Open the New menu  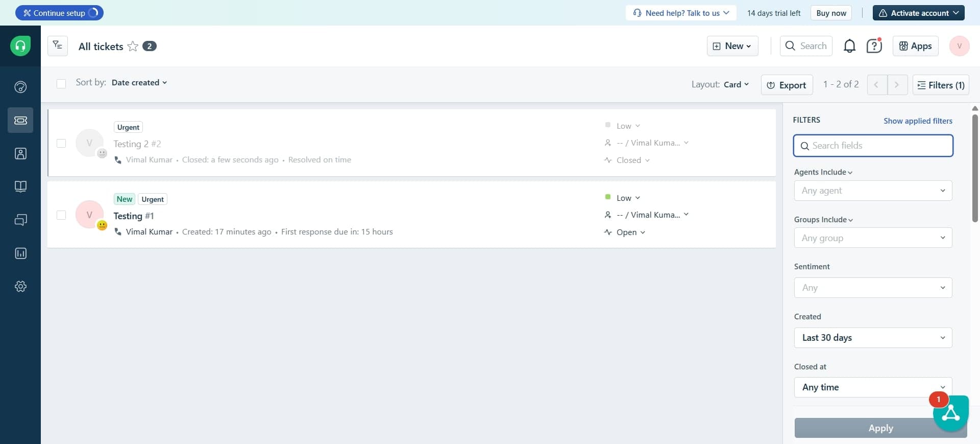click(x=732, y=46)
